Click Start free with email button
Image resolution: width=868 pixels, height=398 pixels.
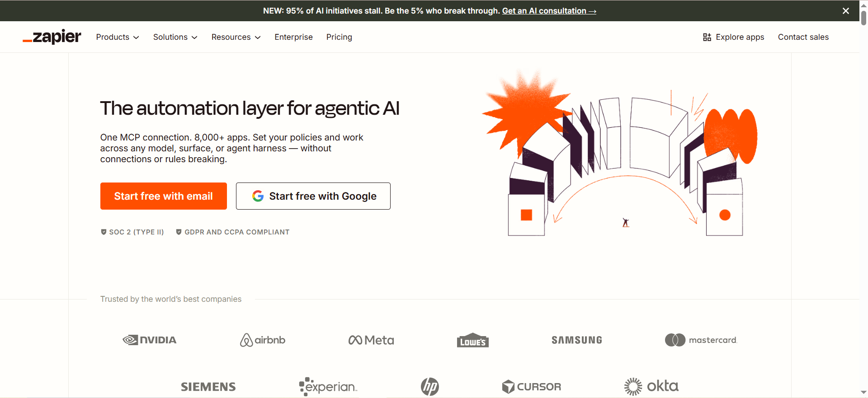coord(164,196)
